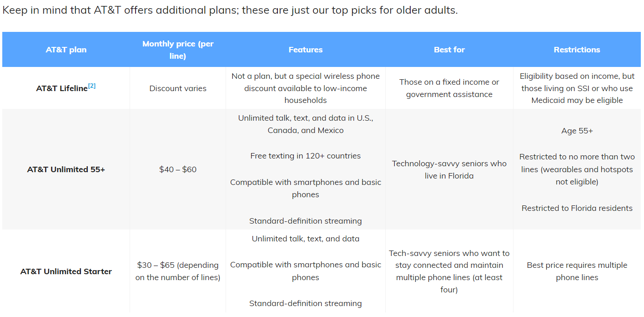Click the Discount varies price cell

(x=178, y=88)
